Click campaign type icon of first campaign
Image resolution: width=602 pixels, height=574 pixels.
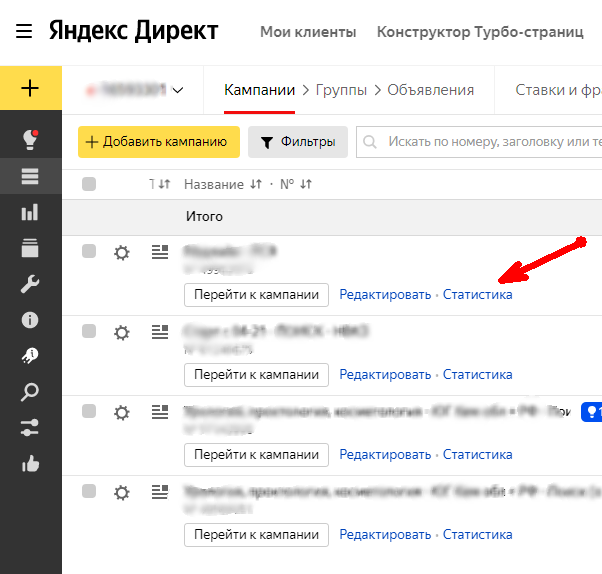(x=160, y=252)
